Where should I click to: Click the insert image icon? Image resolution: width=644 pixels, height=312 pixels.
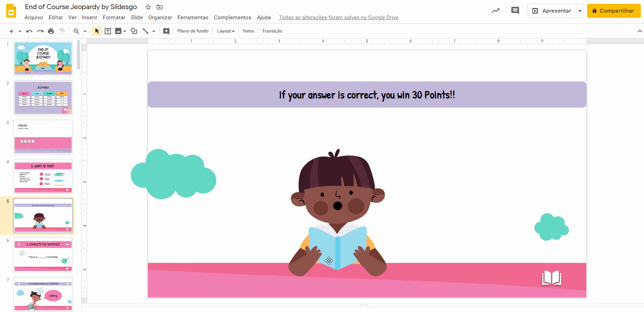(x=118, y=31)
